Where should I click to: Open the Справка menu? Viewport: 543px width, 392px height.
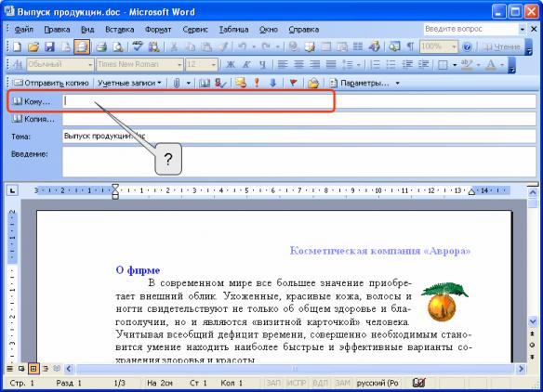[x=304, y=30]
